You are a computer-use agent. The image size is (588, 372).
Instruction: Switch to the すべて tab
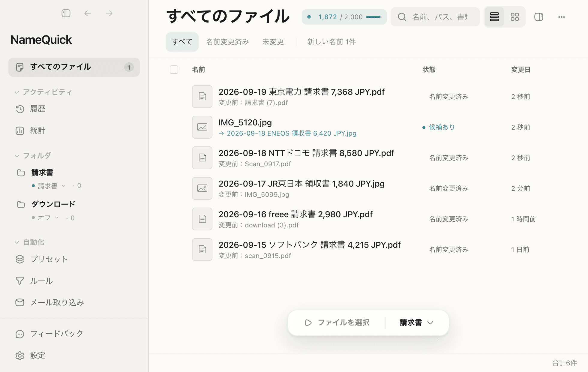[x=182, y=42]
